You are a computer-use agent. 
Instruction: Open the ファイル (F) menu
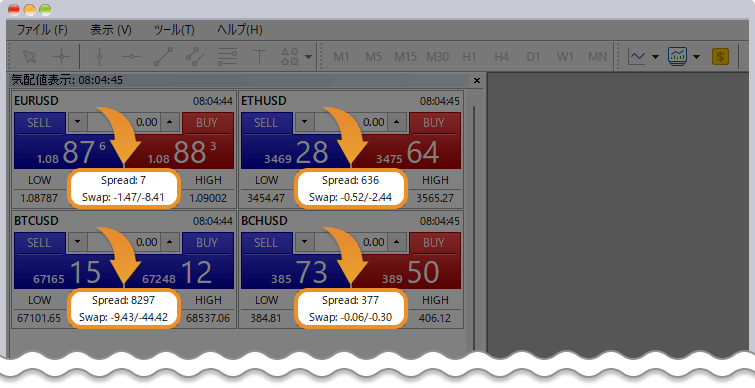click(42, 30)
